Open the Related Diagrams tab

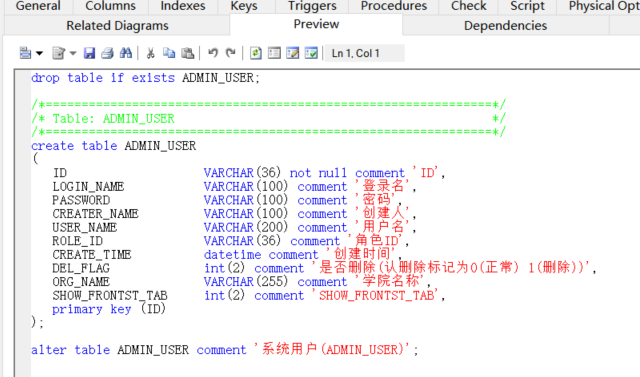[x=117, y=25]
